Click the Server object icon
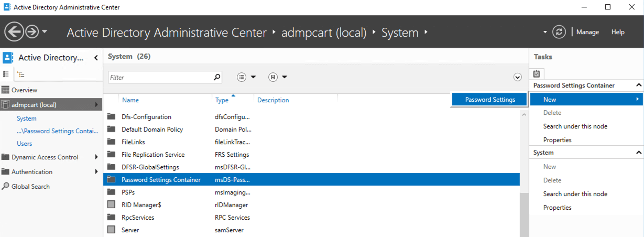Viewport: 644px width, 237px height. [111, 230]
